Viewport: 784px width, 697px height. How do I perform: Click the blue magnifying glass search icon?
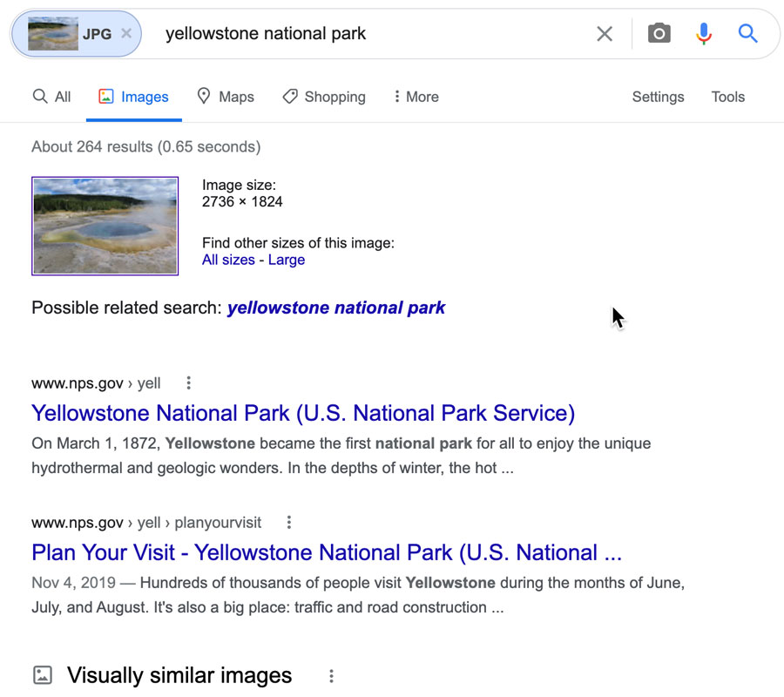(x=747, y=32)
